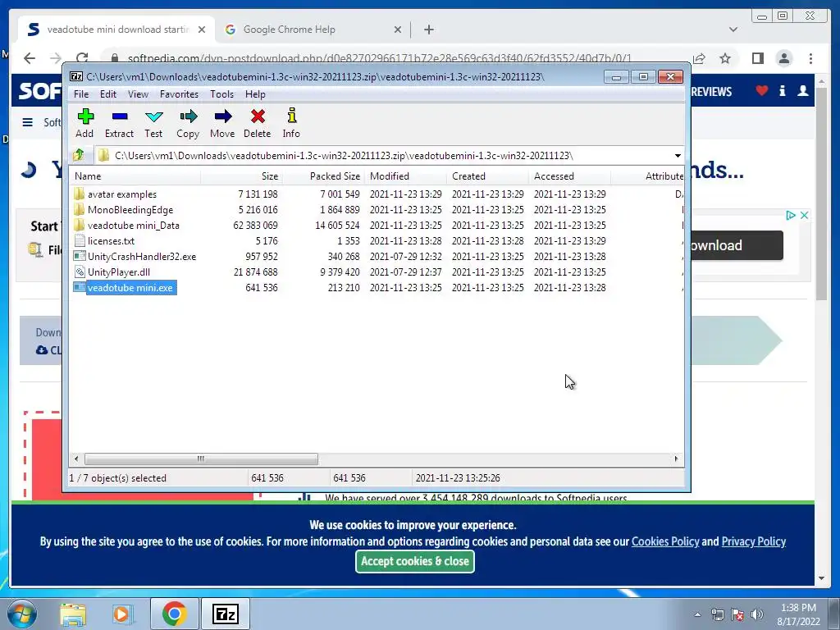The width and height of the screenshot is (840, 630).
Task: Click the Softpedia info icon
Action: click(x=782, y=90)
